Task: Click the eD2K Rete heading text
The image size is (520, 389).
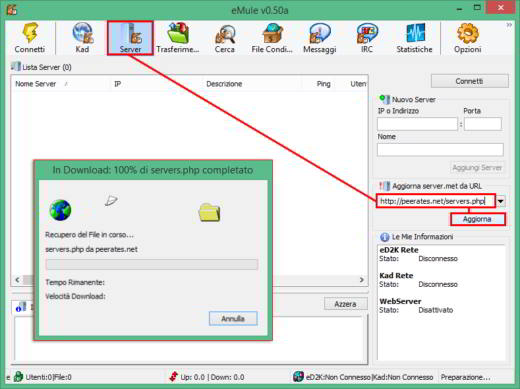Action: click(399, 250)
